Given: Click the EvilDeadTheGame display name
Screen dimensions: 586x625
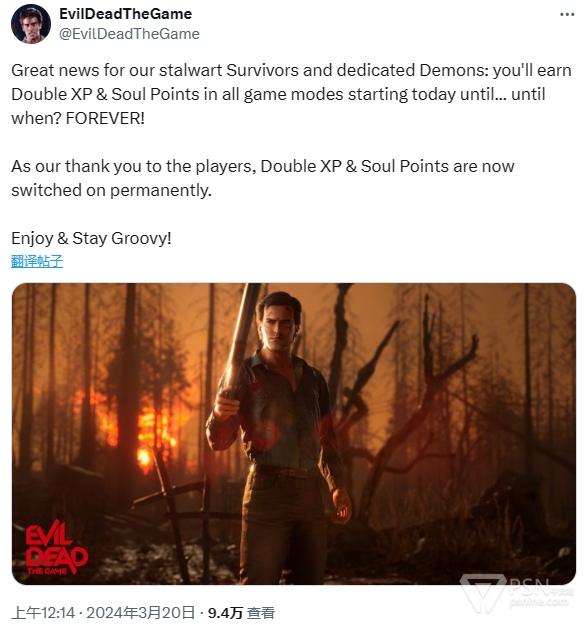Looking at the screenshot, I should click(x=125, y=14).
